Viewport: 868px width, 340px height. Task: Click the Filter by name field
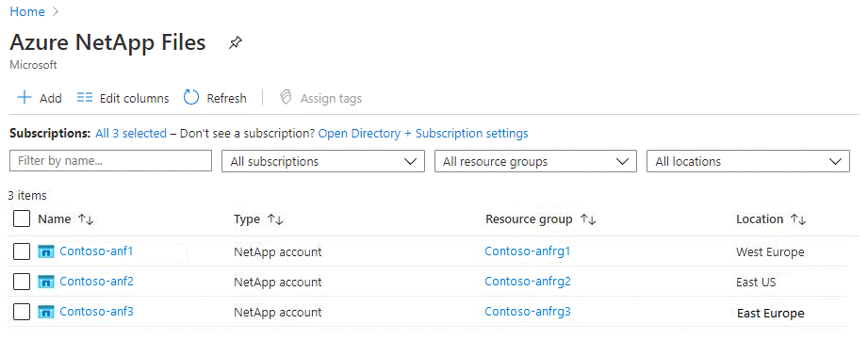point(110,161)
